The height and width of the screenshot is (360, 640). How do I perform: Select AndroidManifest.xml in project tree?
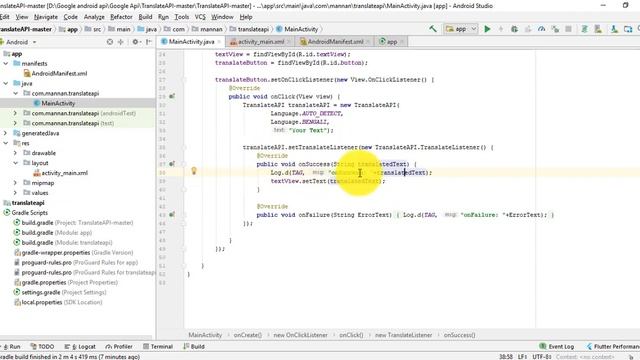coord(59,73)
